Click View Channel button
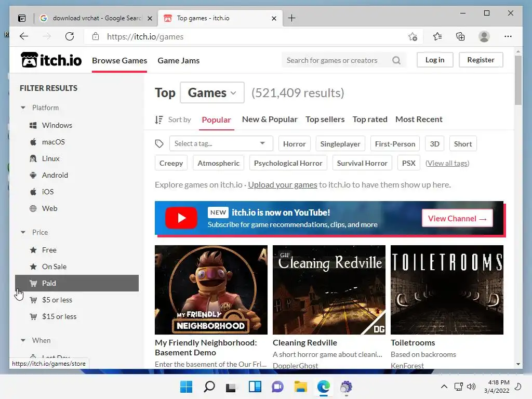 pos(457,219)
